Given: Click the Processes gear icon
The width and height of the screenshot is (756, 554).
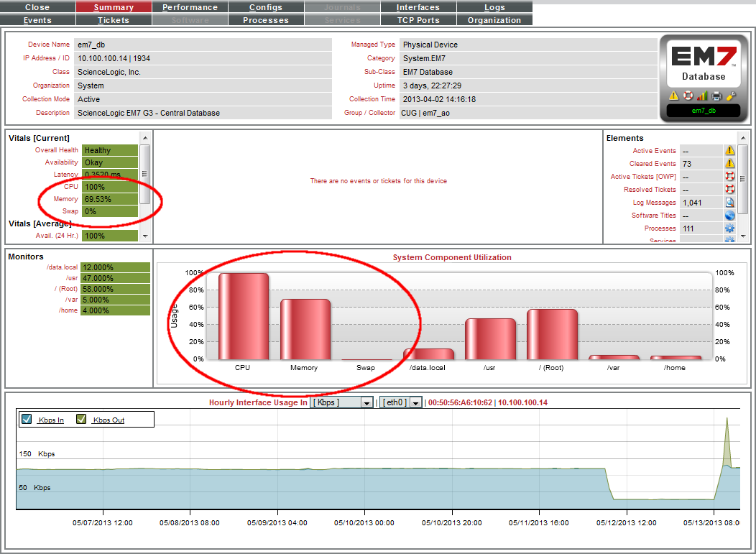Looking at the screenshot, I should tap(730, 228).
